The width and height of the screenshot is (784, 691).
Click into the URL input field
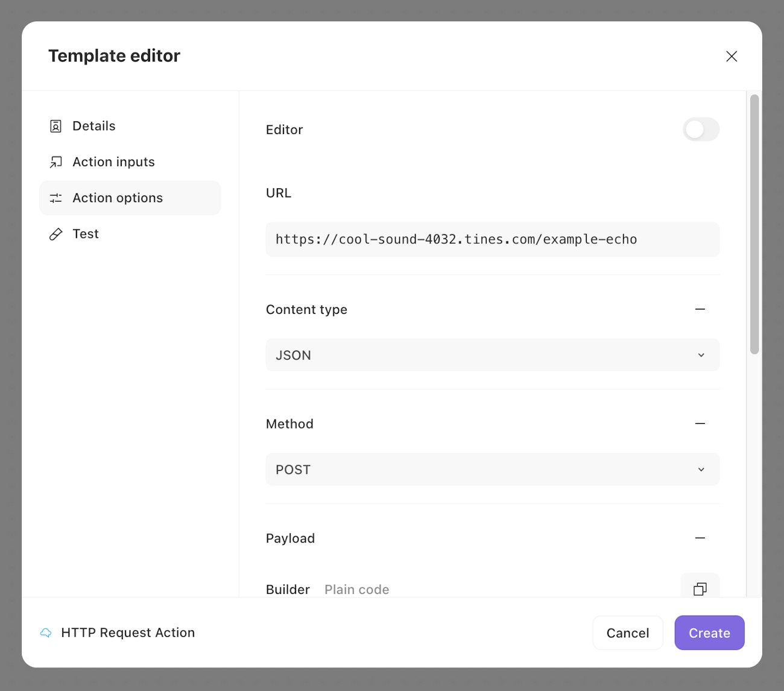pos(492,240)
